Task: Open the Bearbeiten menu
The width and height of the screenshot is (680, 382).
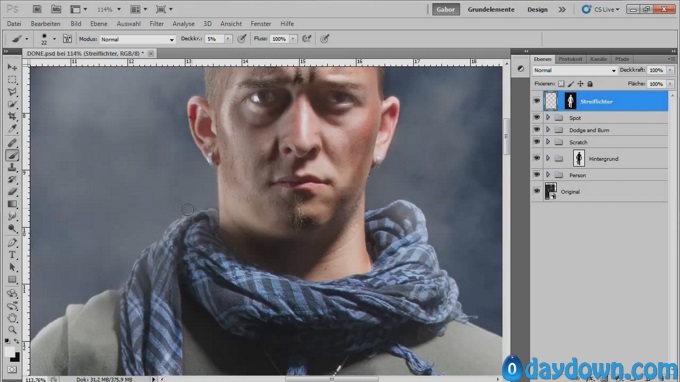Action: (x=45, y=24)
